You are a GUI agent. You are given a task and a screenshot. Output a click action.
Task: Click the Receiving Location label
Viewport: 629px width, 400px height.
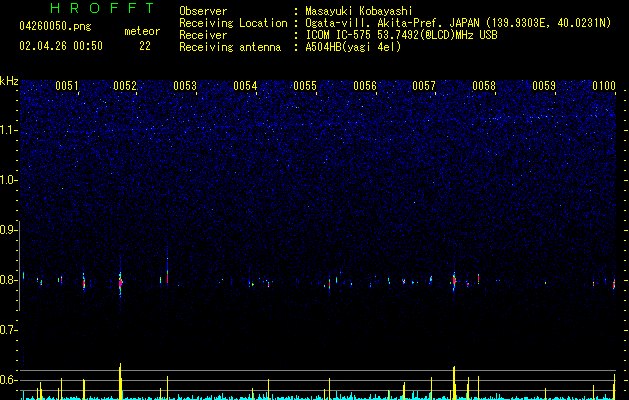point(233,23)
